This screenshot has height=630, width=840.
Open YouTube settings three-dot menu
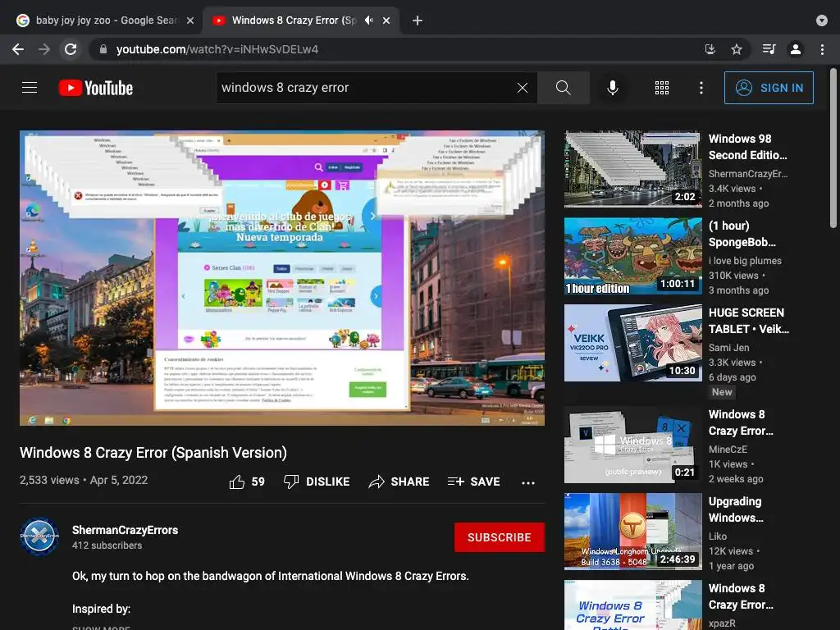pyautogui.click(x=701, y=88)
